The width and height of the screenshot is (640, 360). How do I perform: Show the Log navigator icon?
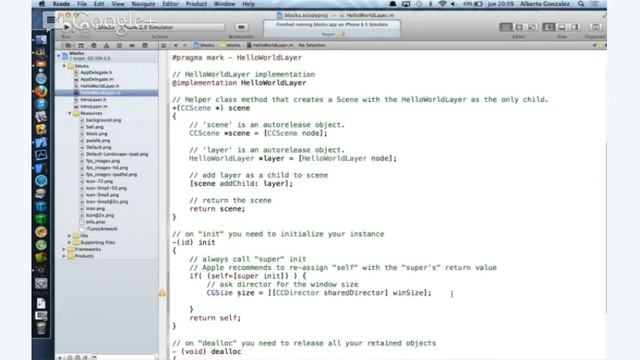click(x=144, y=45)
